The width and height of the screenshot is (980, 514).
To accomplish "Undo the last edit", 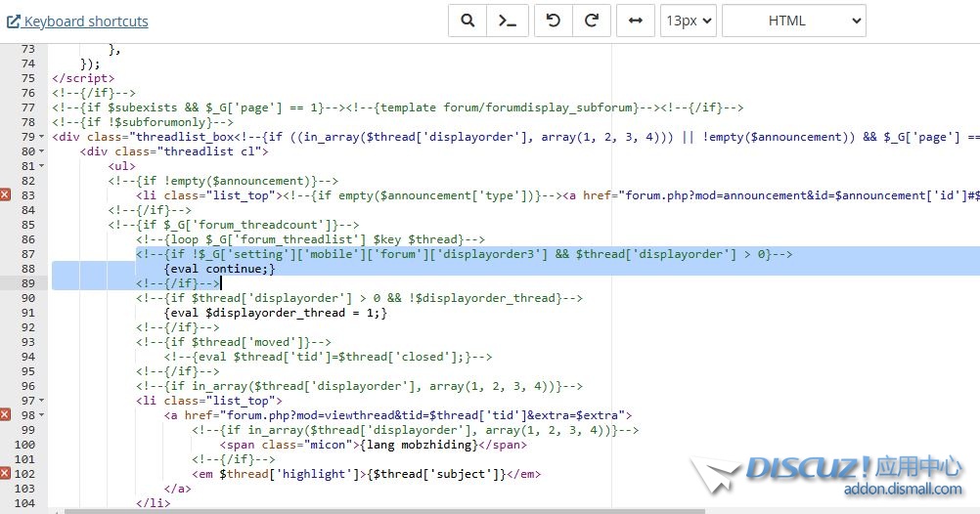I will tap(554, 21).
